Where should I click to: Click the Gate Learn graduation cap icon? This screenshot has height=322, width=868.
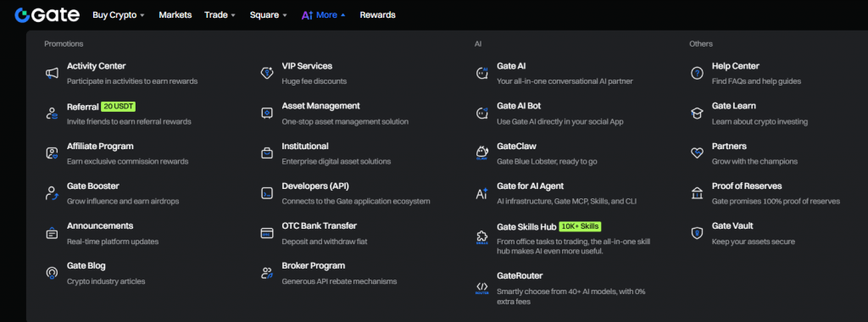click(x=697, y=114)
